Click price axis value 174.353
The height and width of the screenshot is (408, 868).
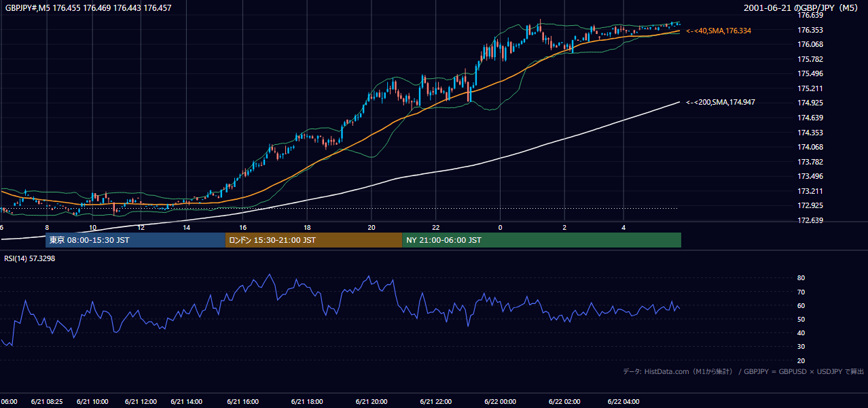point(810,133)
